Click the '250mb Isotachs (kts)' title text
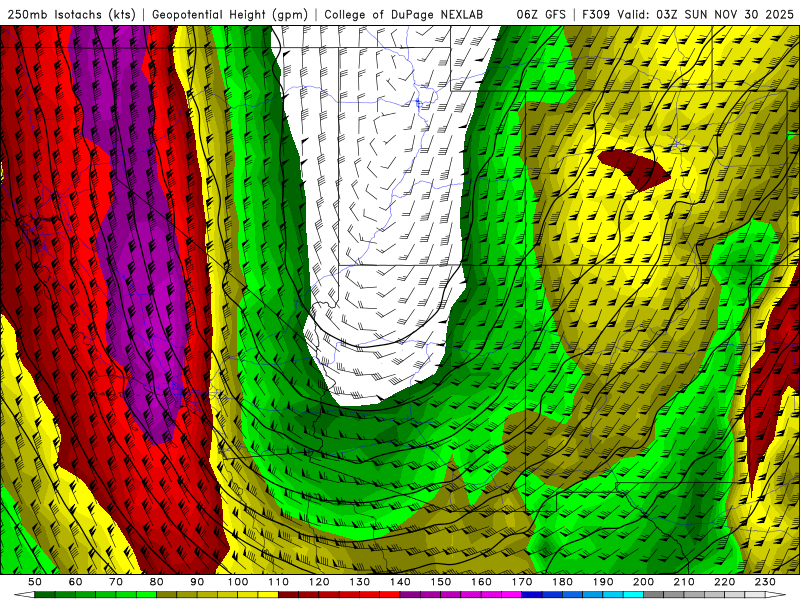 pyautogui.click(x=71, y=15)
